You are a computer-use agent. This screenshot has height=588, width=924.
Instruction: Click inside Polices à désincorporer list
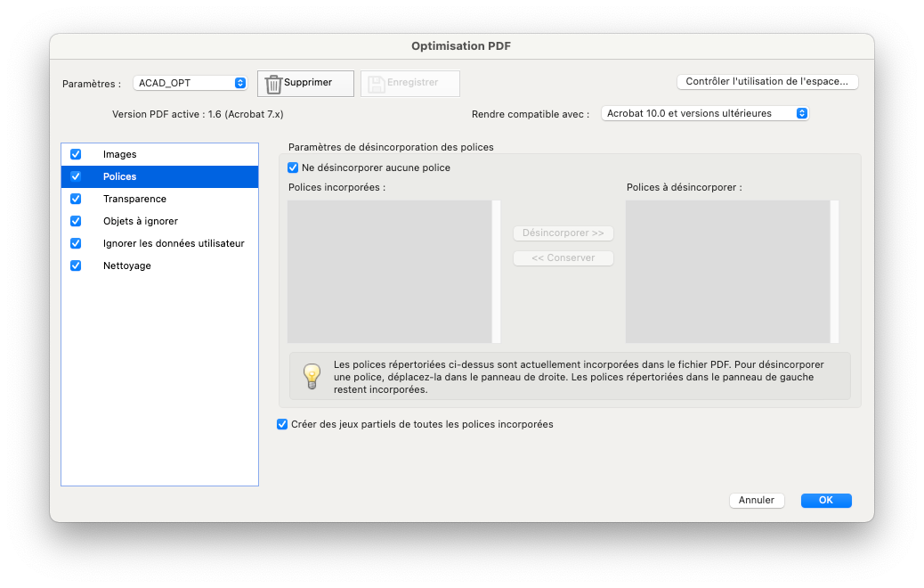(728, 272)
